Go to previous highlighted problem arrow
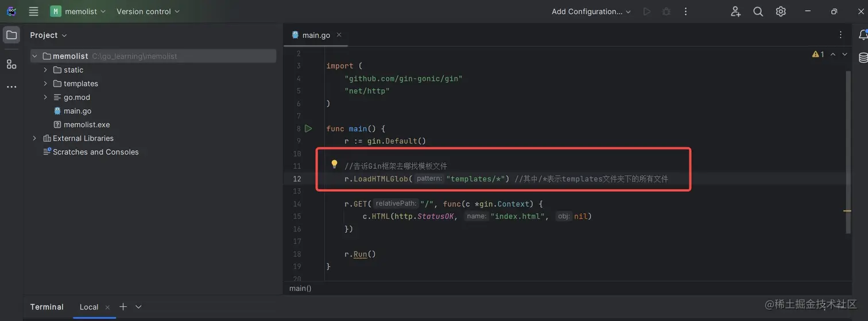Screen dimensions: 868x321 [833, 55]
